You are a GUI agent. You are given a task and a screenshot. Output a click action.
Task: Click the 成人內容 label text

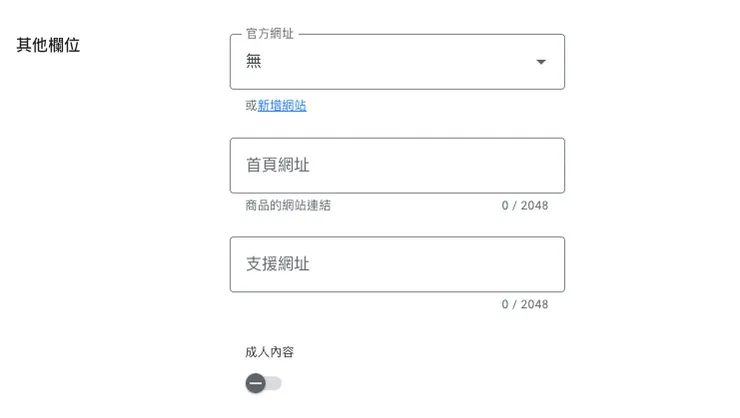tap(269, 352)
